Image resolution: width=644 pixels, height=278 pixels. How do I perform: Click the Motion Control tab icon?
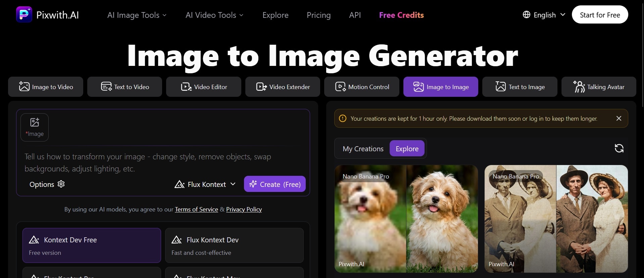340,87
